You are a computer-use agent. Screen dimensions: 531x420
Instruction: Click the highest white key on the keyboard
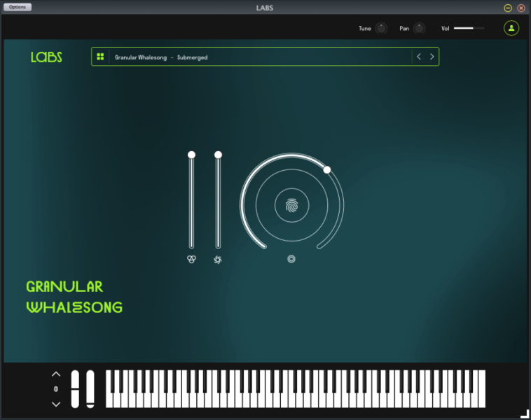(482, 389)
